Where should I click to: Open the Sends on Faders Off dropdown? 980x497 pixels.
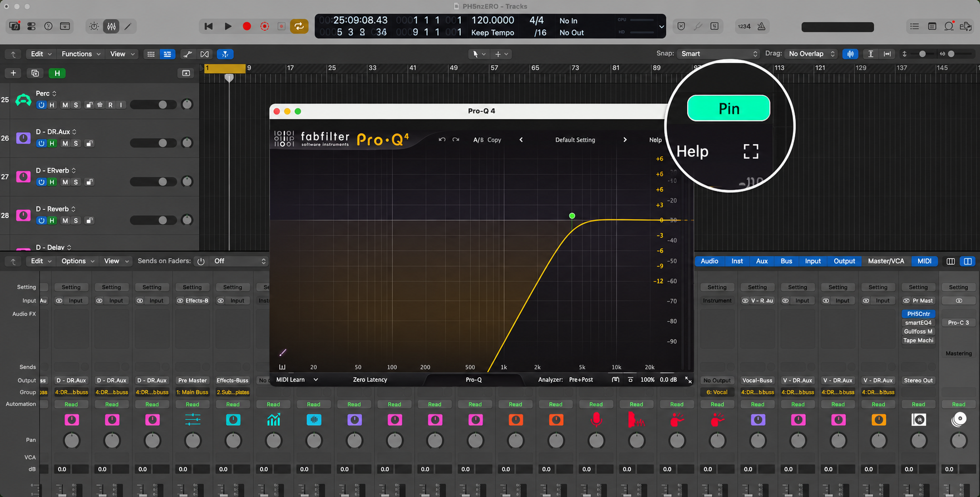(240, 261)
